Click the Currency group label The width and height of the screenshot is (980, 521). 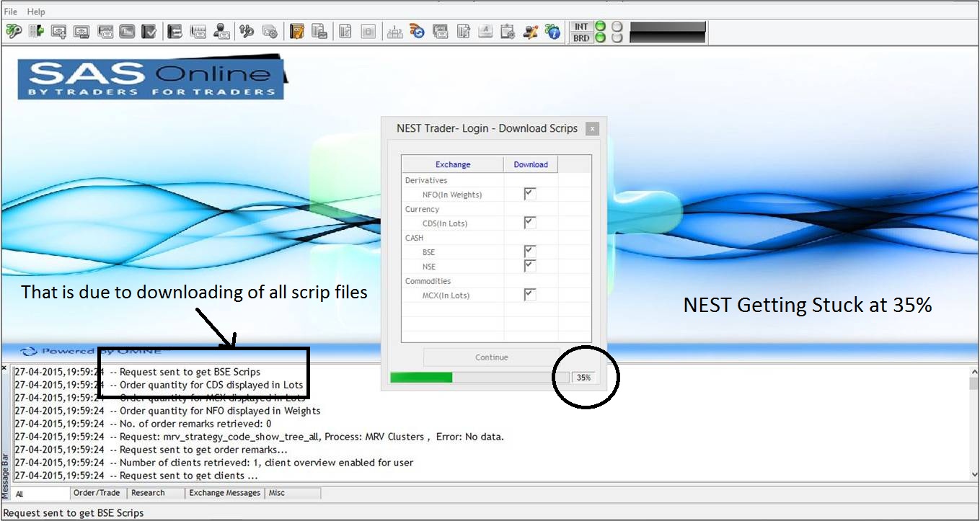click(422, 209)
